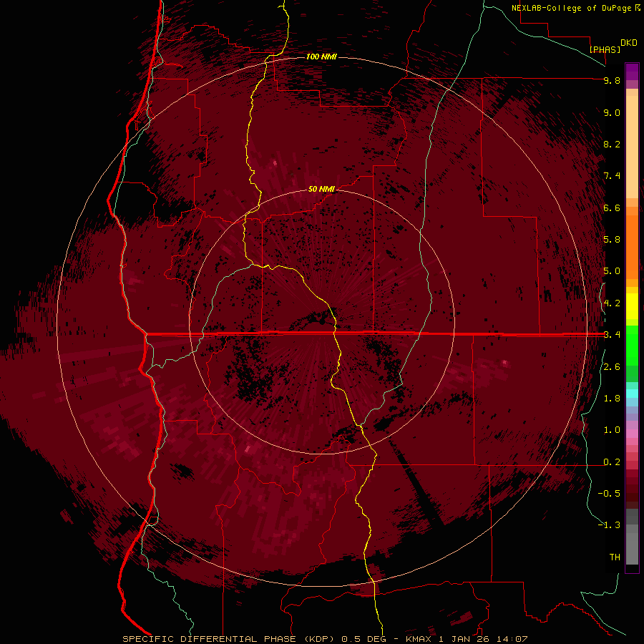Image resolution: width=644 pixels, height=644 pixels.
Task: Click the -0.5 value on the color scale
Action: coord(609,494)
